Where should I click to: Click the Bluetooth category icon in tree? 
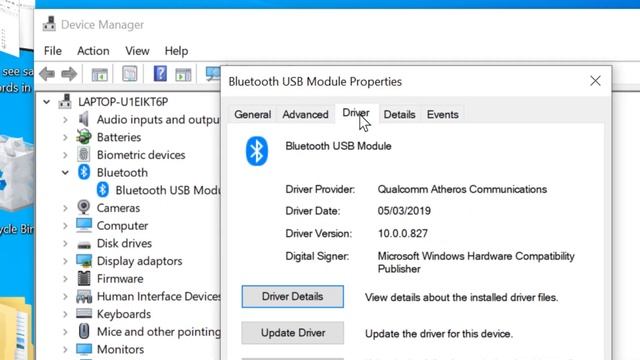(84, 172)
